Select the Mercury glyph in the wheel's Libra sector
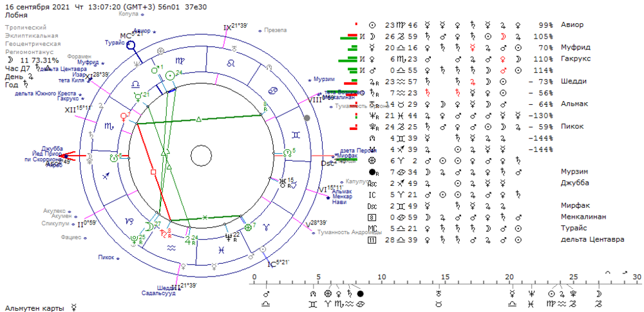 point(138,98)
